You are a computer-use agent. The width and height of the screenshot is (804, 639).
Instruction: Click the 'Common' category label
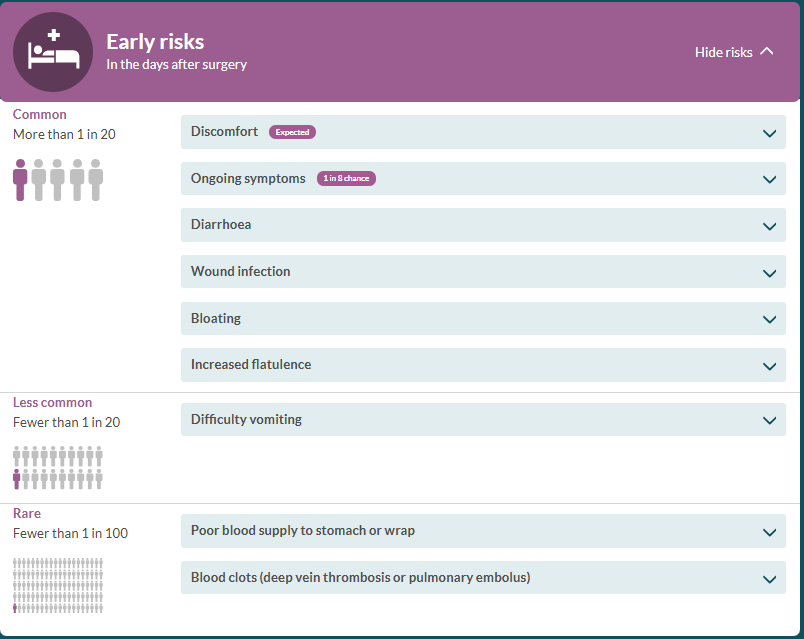[x=39, y=114]
